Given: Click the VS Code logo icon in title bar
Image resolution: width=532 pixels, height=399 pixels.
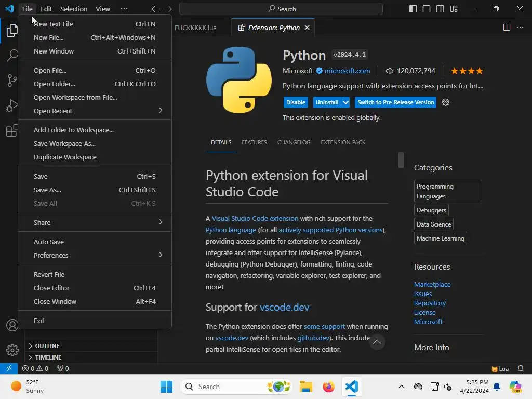Looking at the screenshot, I should pyautogui.click(x=9, y=9).
